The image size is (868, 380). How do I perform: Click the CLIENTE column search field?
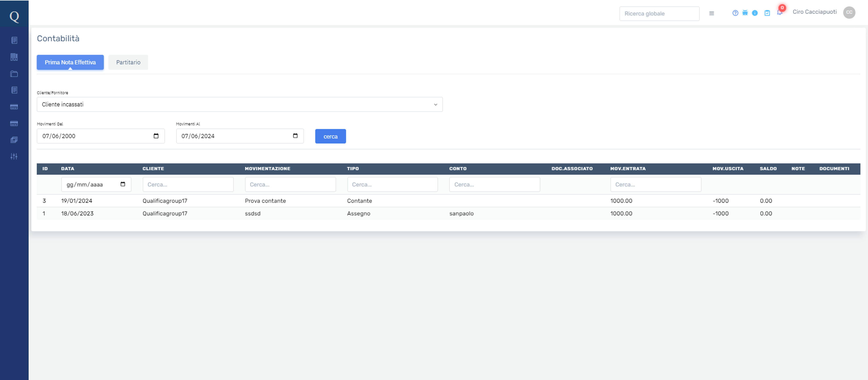click(x=188, y=184)
